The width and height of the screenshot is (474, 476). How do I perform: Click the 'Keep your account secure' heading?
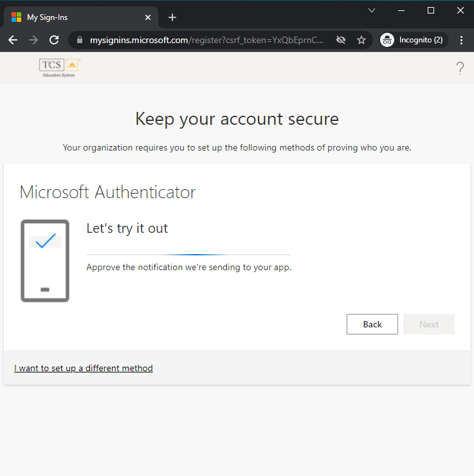tap(237, 119)
